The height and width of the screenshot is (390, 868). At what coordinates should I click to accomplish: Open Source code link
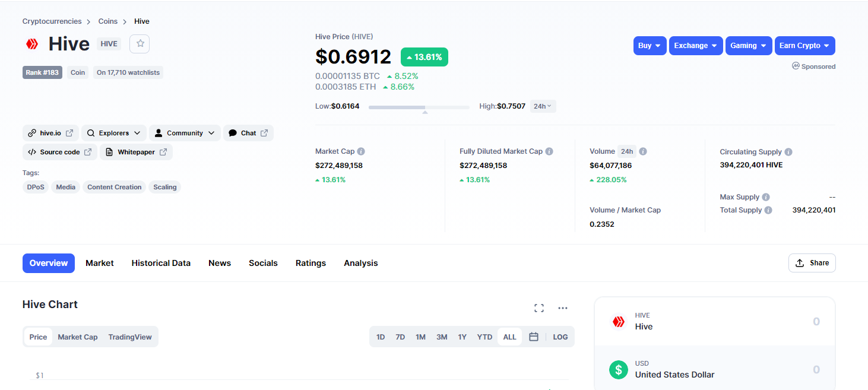tap(59, 152)
